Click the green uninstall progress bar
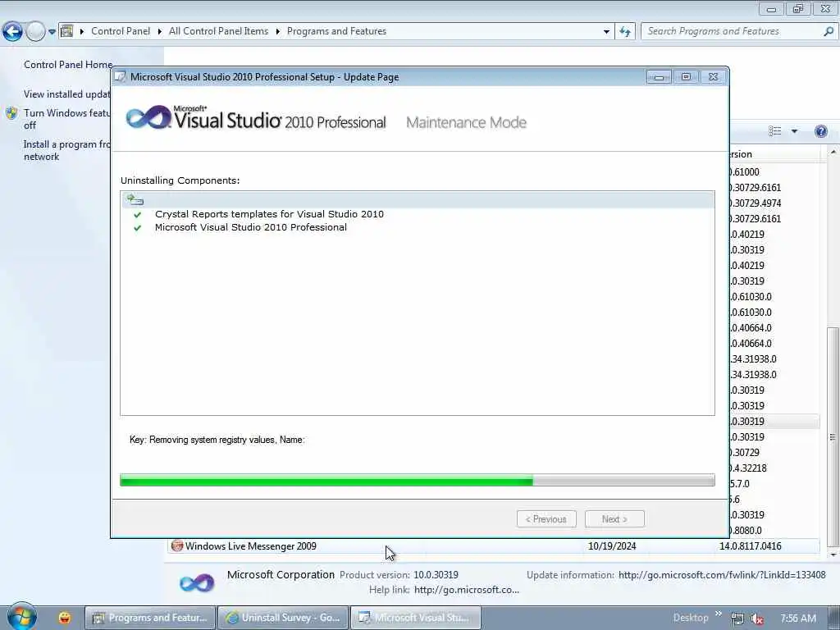The image size is (840, 630). pyautogui.click(x=418, y=480)
